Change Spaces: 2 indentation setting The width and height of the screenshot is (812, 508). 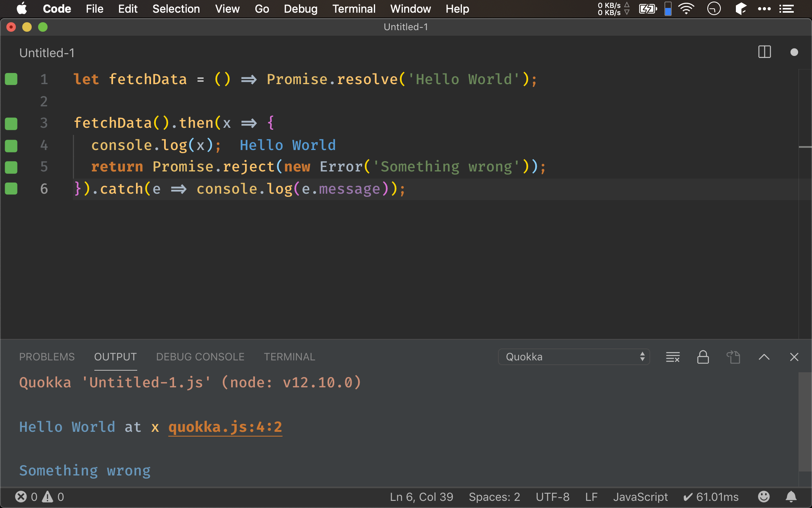click(494, 496)
